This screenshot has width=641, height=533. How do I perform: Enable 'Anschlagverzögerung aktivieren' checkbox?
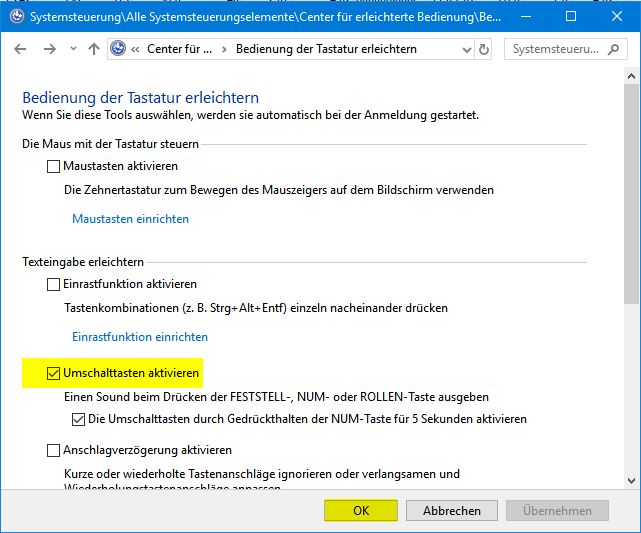pyautogui.click(x=54, y=450)
